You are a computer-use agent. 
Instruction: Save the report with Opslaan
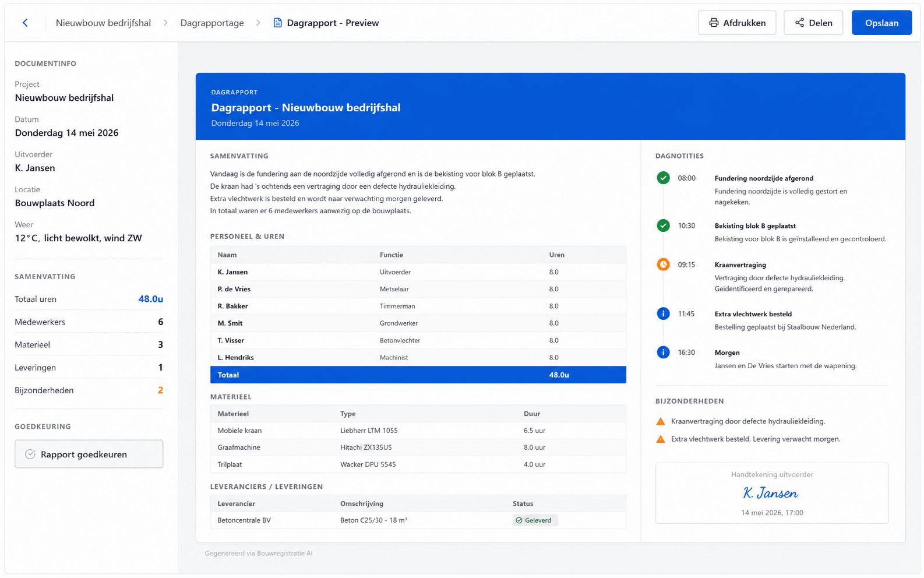881,23
